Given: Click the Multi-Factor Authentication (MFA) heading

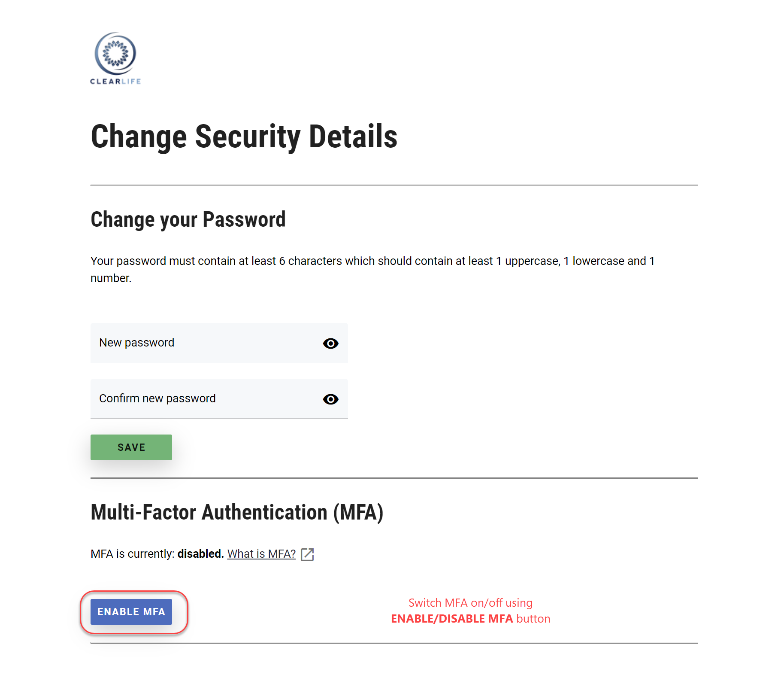Looking at the screenshot, I should pos(237,512).
